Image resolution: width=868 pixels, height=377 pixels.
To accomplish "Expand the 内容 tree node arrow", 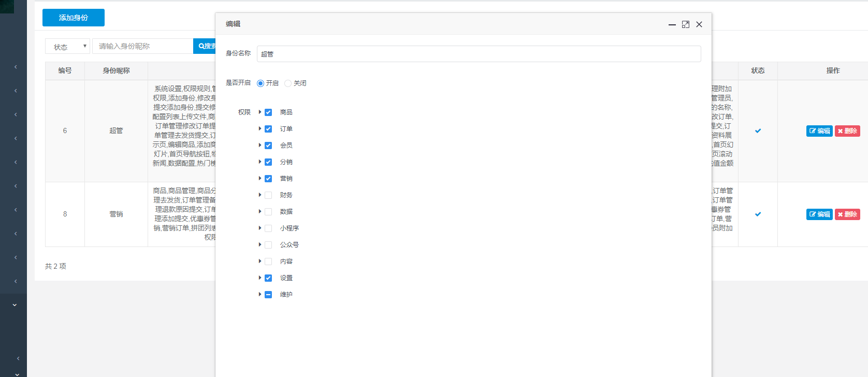I will click(260, 261).
